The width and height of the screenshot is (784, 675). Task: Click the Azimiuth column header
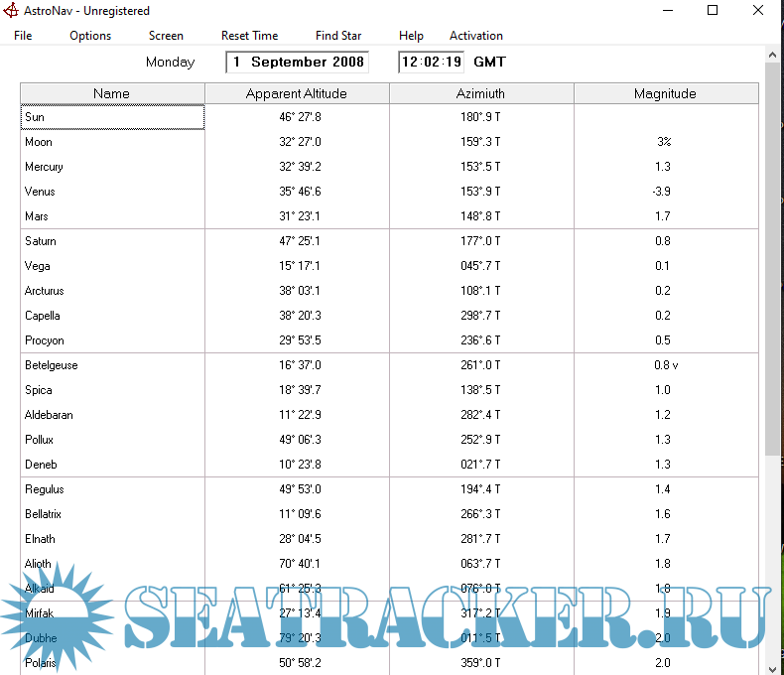tap(480, 93)
